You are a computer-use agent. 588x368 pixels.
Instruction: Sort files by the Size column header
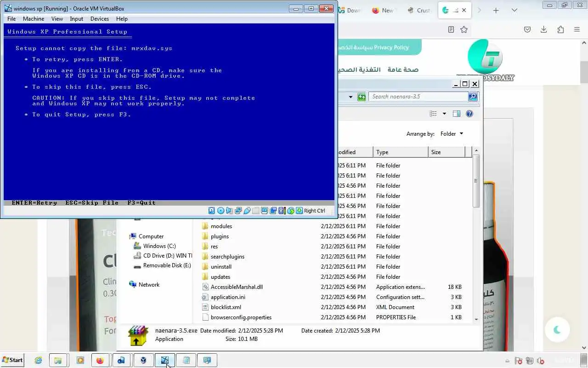coord(447,152)
